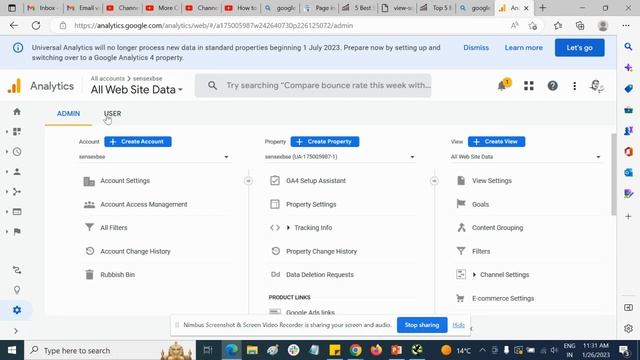Open E-commerce Settings

coord(503,298)
